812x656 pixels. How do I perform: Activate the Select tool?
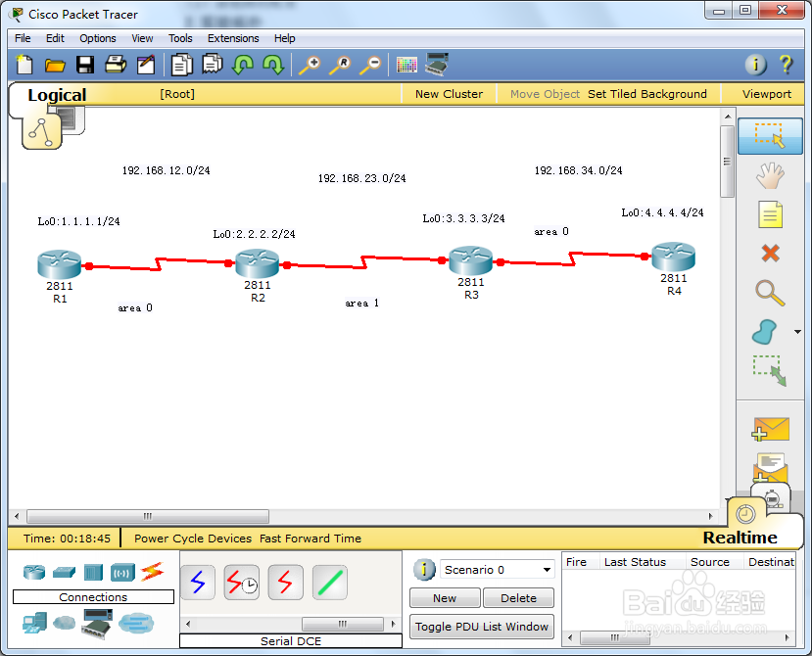770,136
